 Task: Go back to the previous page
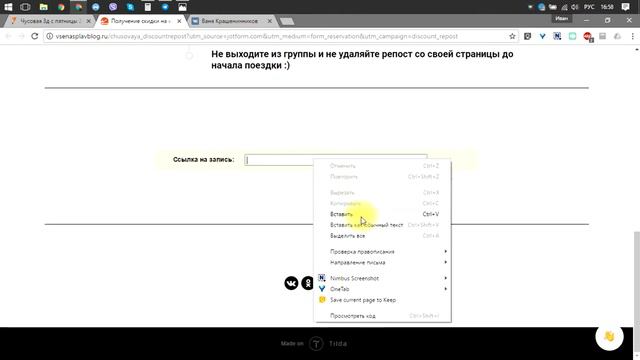click(x=8, y=36)
